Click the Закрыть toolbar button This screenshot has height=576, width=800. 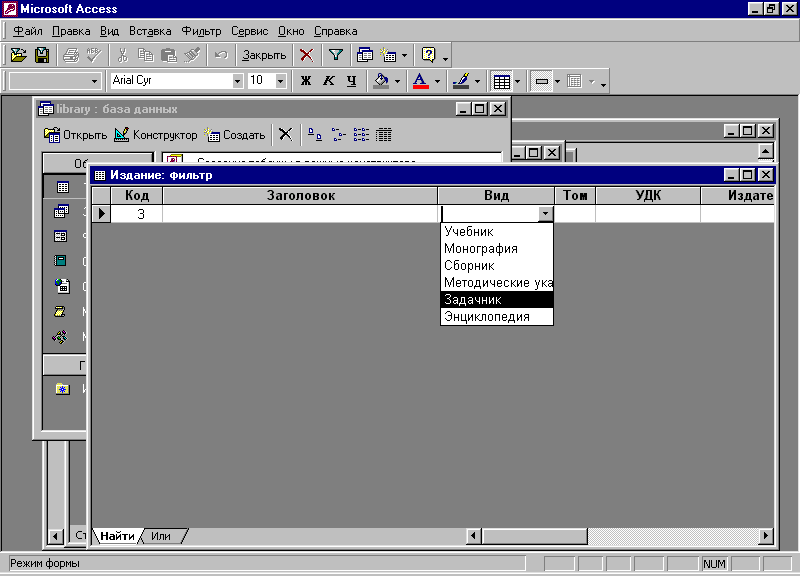click(264, 55)
